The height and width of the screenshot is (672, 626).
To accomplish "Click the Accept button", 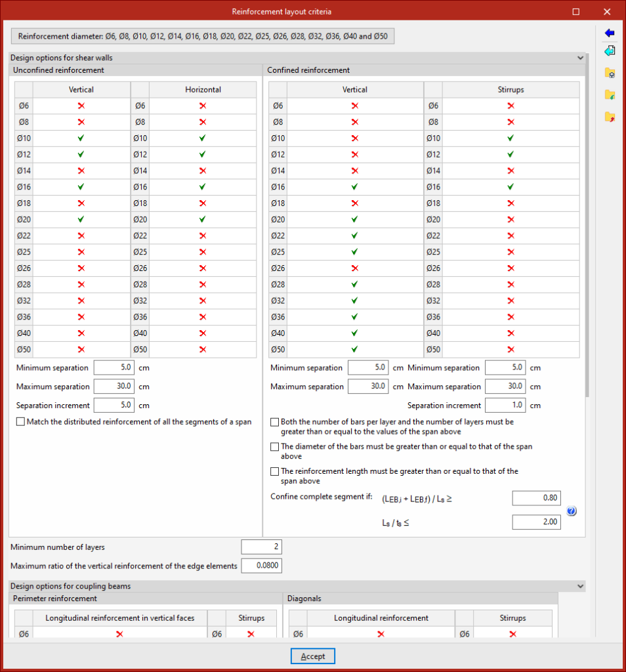I will click(313, 656).
